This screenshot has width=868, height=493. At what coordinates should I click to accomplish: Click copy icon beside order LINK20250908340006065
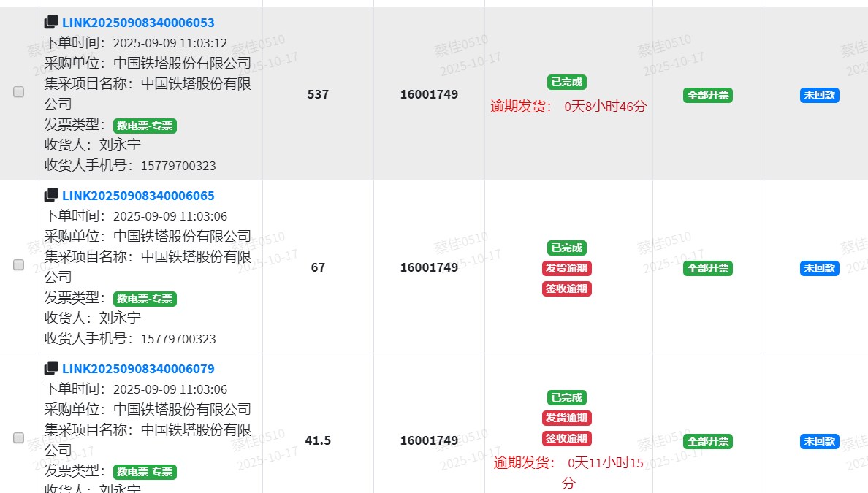(x=51, y=196)
